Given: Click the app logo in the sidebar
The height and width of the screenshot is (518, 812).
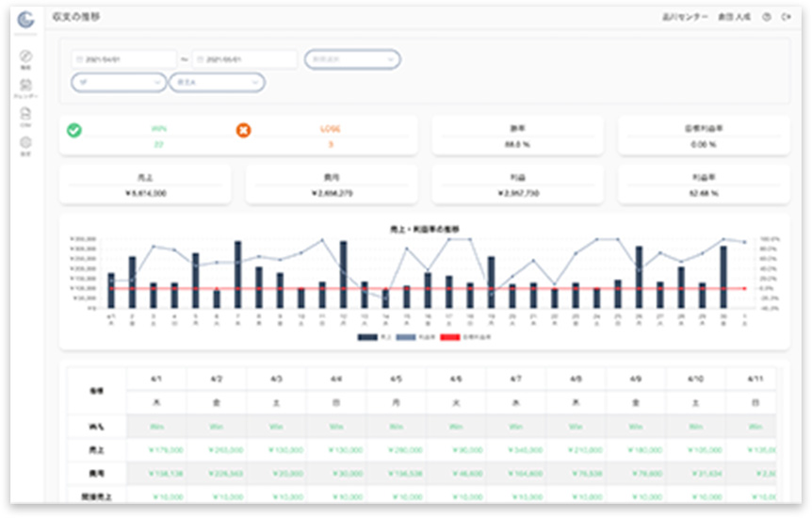Looking at the screenshot, I should point(25,20).
